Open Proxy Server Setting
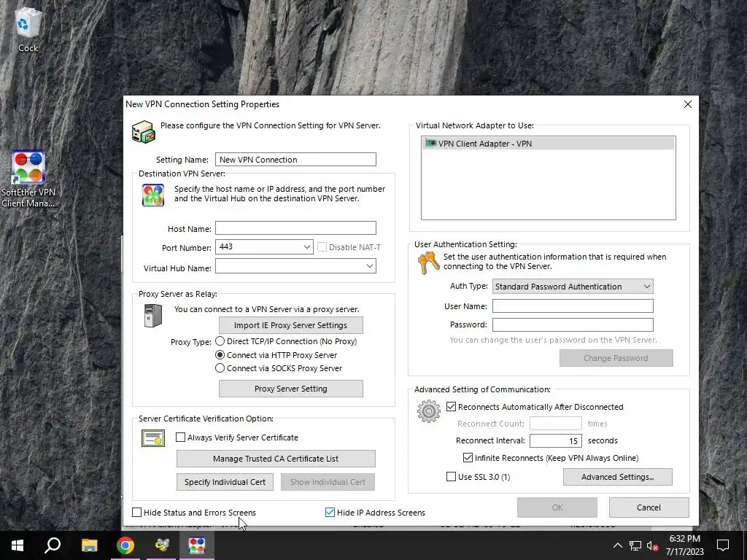The image size is (747, 560). (290, 389)
